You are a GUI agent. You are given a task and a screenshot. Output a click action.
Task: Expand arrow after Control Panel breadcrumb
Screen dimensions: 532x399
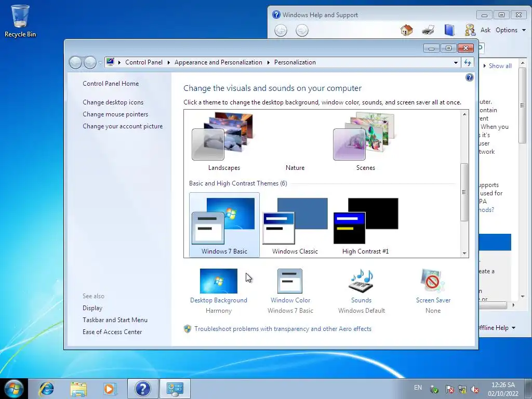[x=169, y=62]
